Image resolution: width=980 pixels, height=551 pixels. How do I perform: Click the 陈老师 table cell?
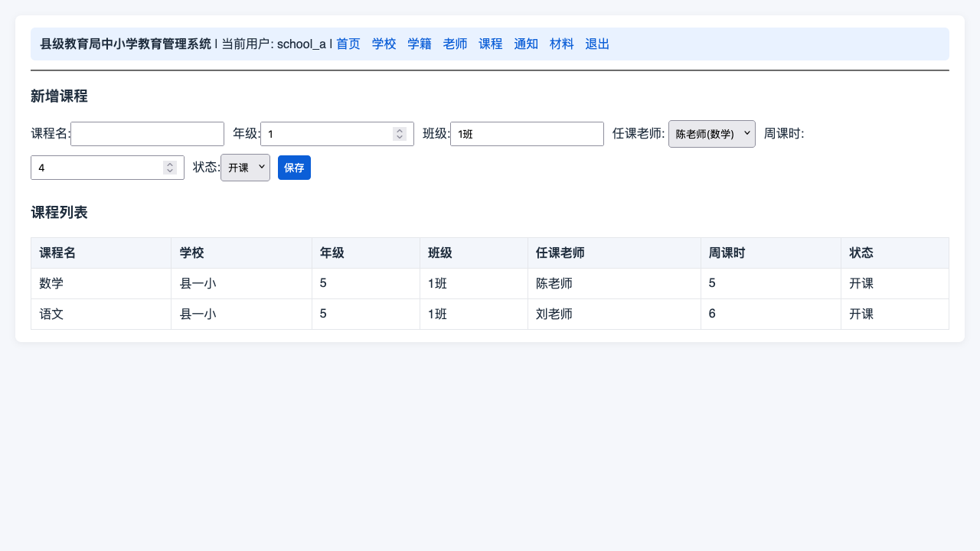coord(614,284)
